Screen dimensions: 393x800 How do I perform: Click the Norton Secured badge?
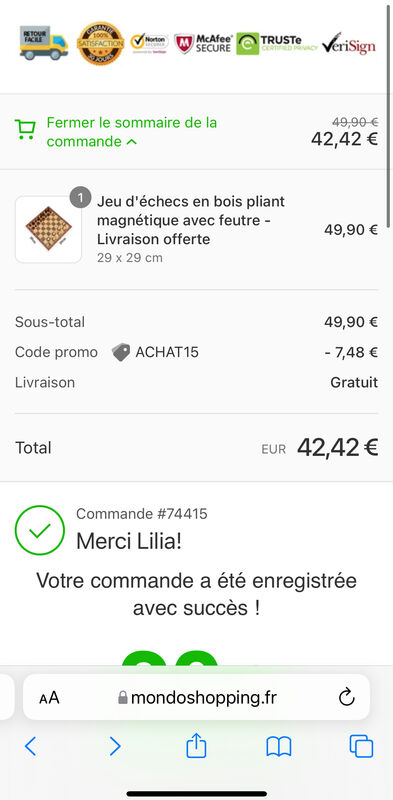click(x=149, y=43)
